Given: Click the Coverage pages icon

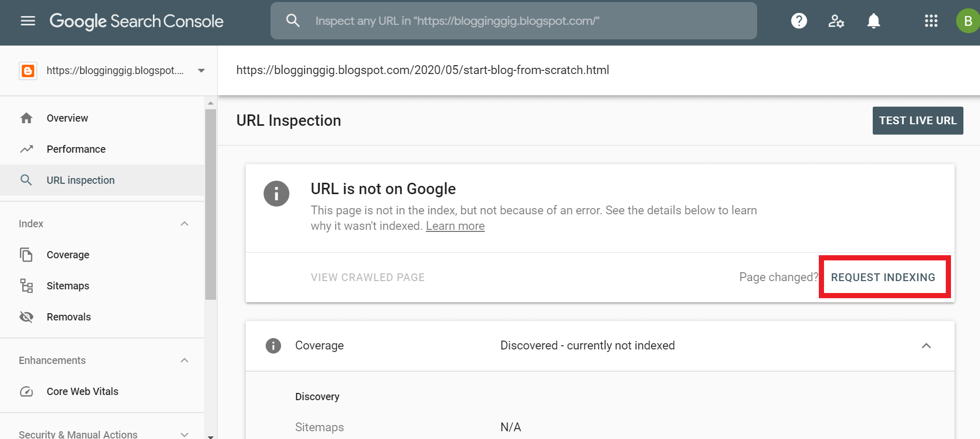Looking at the screenshot, I should click(26, 255).
